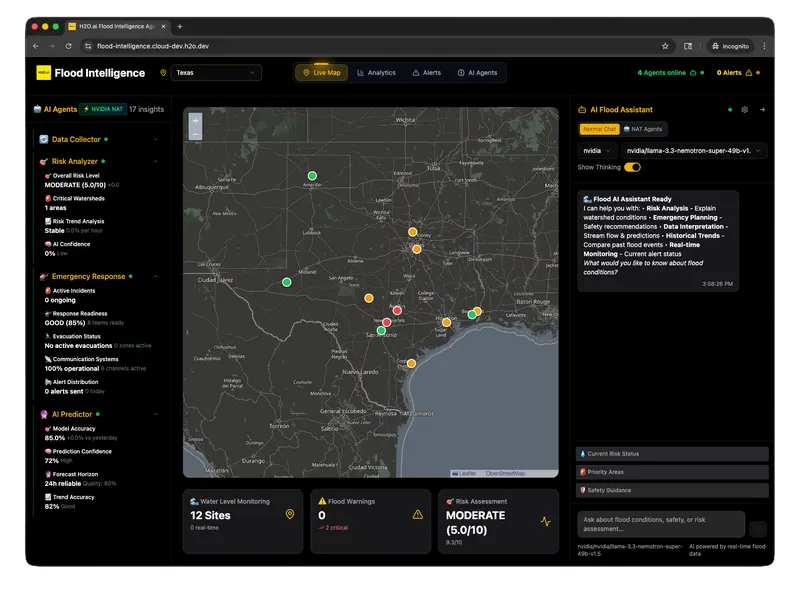Open the AI Agents tab
Viewport: 800px width, 600px height.
(478, 72)
